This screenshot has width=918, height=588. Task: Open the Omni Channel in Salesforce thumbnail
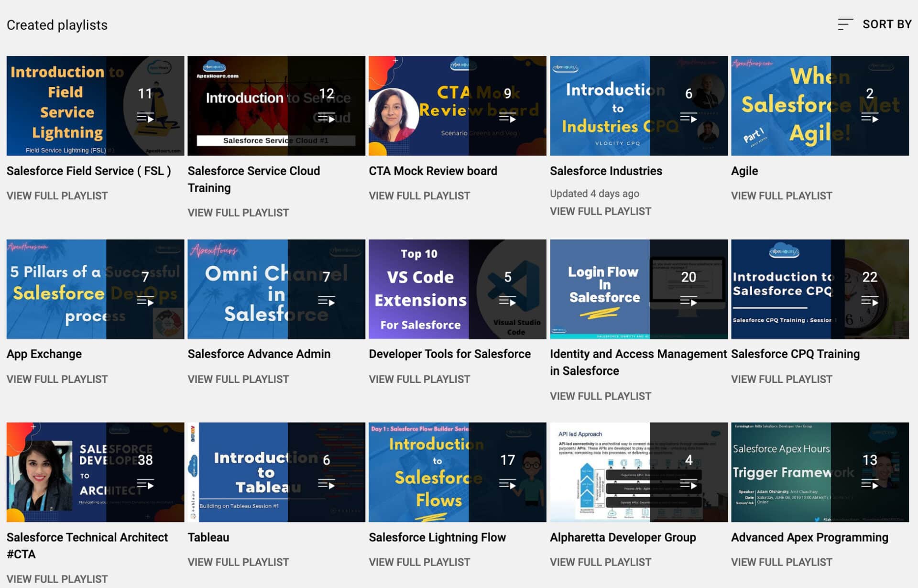click(276, 289)
